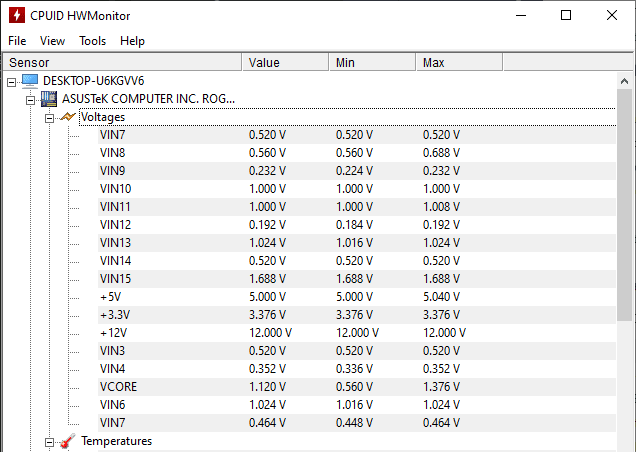Viewport: 637px width, 452px height.
Task: Click the ASUSTeK motherboard icon
Action: pyautogui.click(x=49, y=98)
